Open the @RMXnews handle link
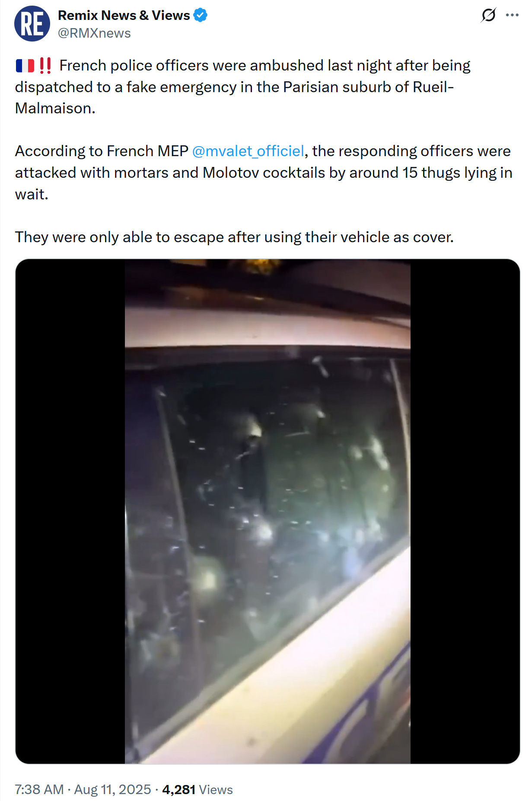Viewport: 532px width, 801px height. tap(94, 33)
